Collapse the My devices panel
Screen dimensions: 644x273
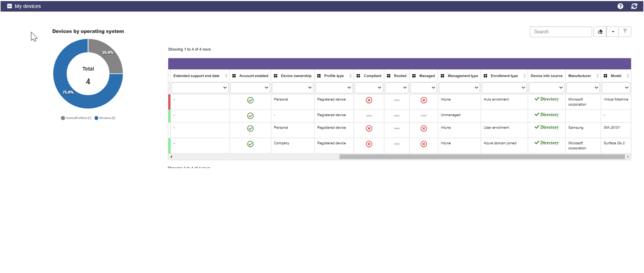[x=9, y=6]
